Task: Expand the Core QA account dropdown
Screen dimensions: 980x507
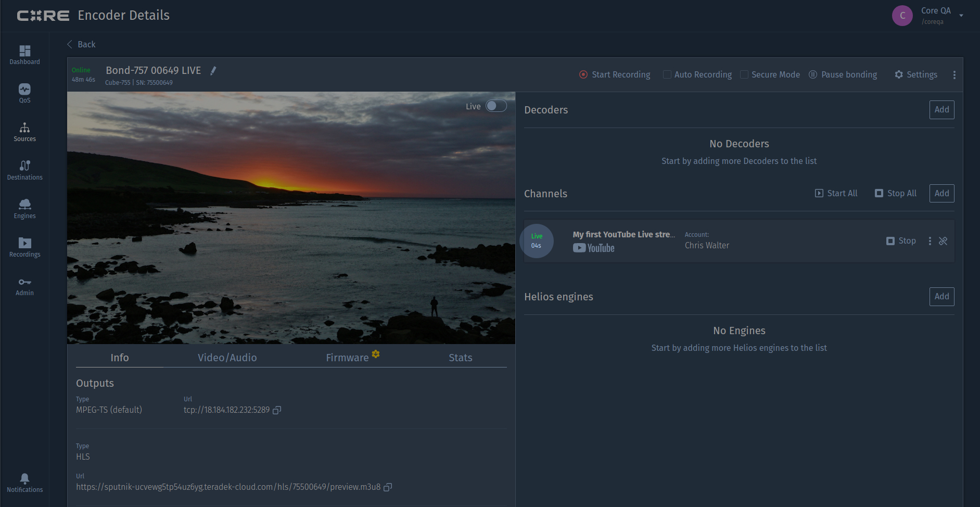Action: pos(961,16)
